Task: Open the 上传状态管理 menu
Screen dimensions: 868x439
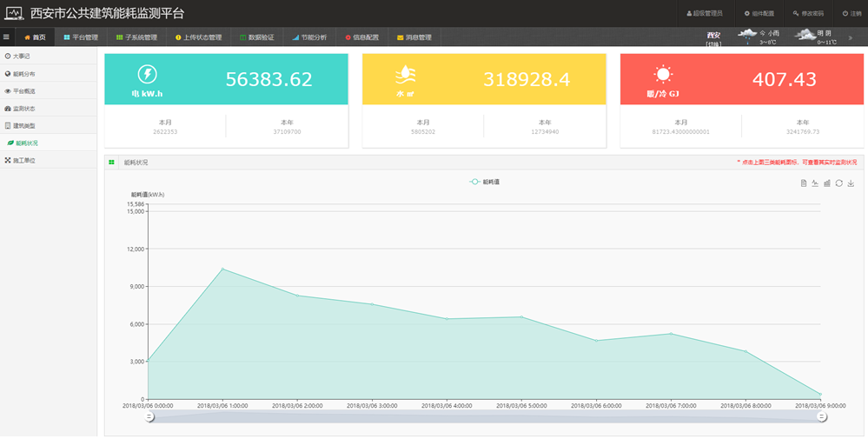Action: 198,37
